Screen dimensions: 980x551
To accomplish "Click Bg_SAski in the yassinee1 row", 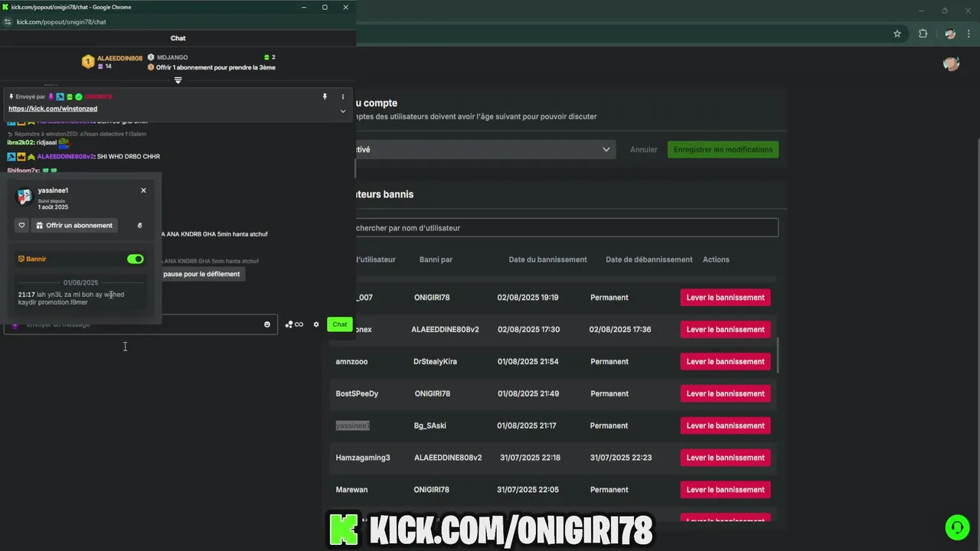I will click(430, 425).
